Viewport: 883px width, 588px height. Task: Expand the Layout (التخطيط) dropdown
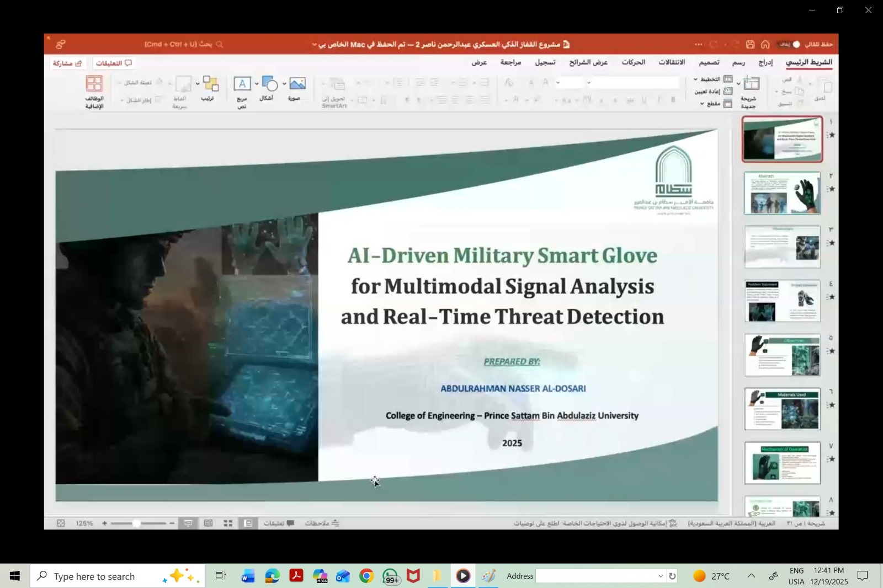click(x=695, y=79)
